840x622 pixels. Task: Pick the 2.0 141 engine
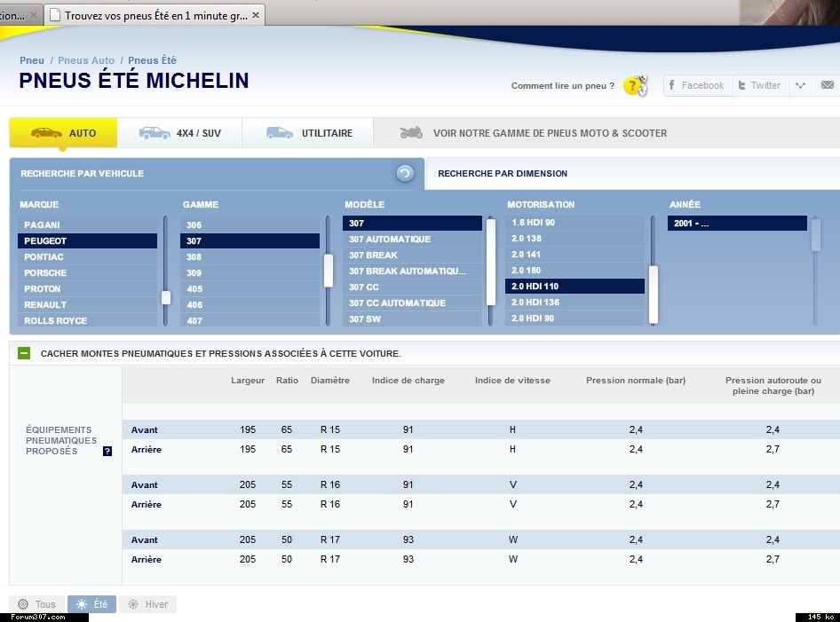575,255
